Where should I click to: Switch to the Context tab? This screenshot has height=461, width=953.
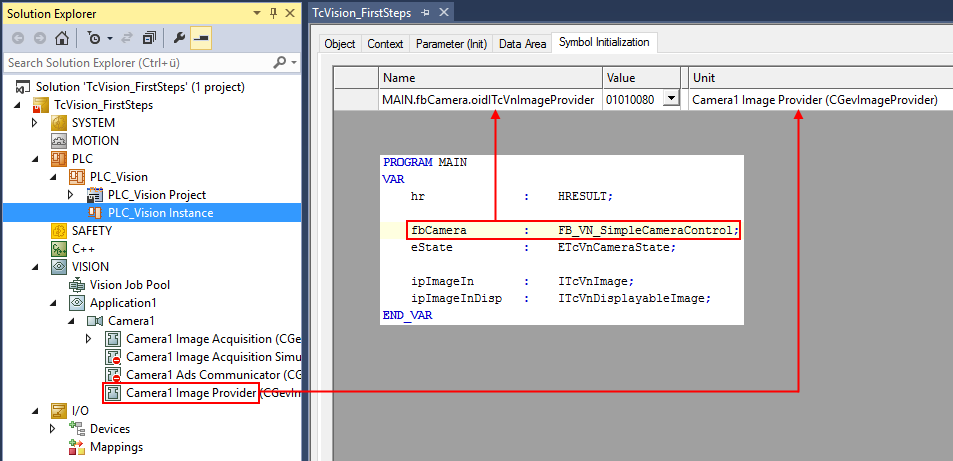pos(385,44)
